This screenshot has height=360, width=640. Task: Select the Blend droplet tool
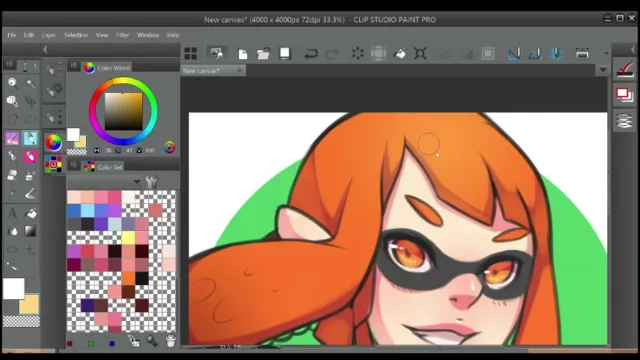13,231
